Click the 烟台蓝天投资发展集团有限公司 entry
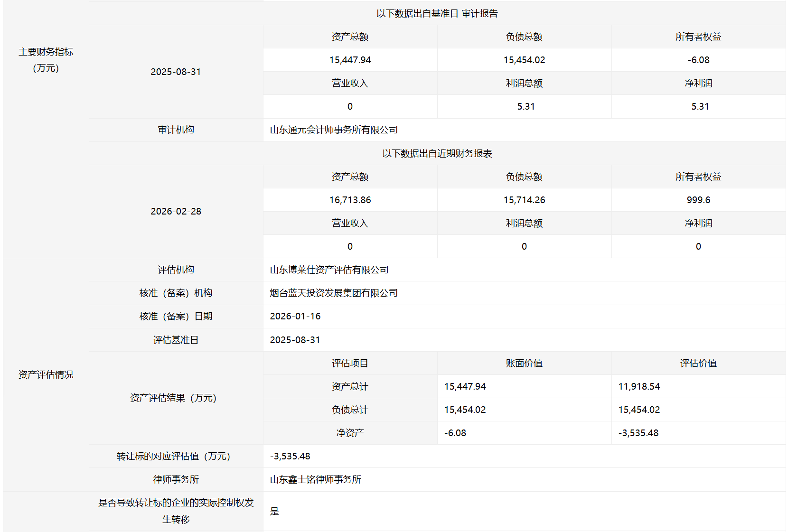This screenshot has height=532, width=788. coord(334,293)
